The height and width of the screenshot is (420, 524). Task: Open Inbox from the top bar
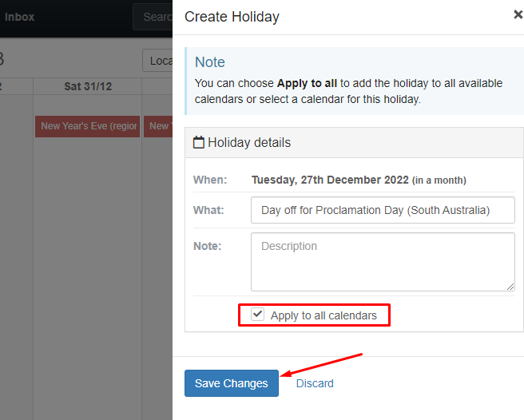(x=19, y=17)
